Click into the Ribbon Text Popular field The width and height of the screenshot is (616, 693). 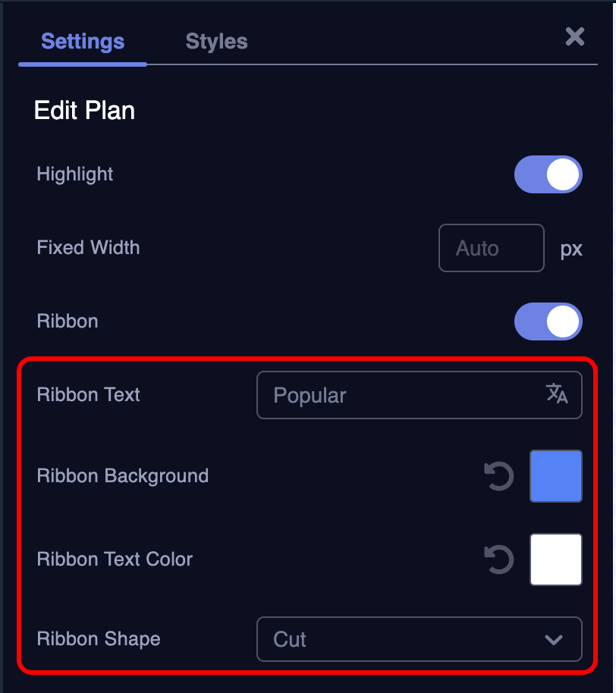(402, 395)
